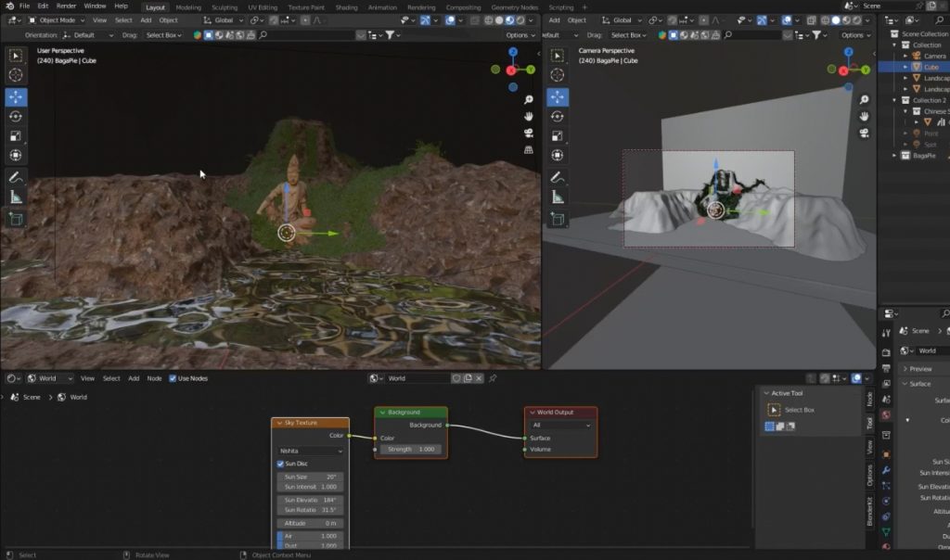Toggle Use Nodes checkbox
The image size is (950, 560).
coord(173,378)
